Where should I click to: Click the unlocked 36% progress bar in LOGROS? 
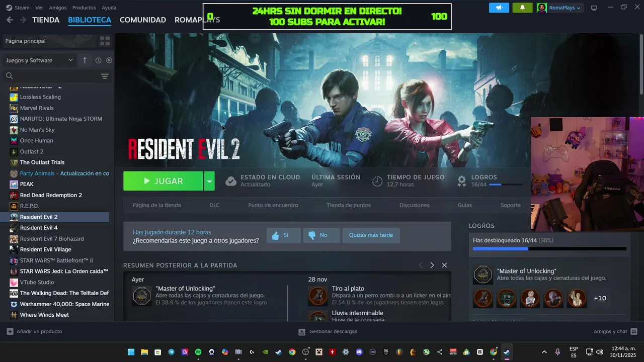(x=549, y=249)
